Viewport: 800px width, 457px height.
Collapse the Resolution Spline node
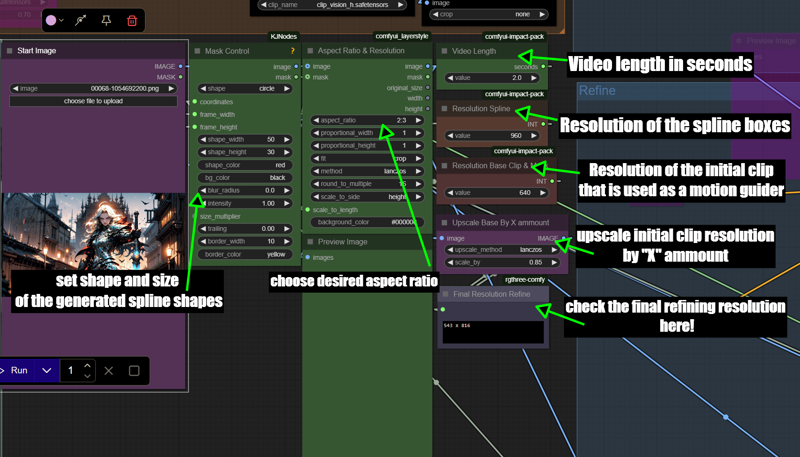pos(444,109)
